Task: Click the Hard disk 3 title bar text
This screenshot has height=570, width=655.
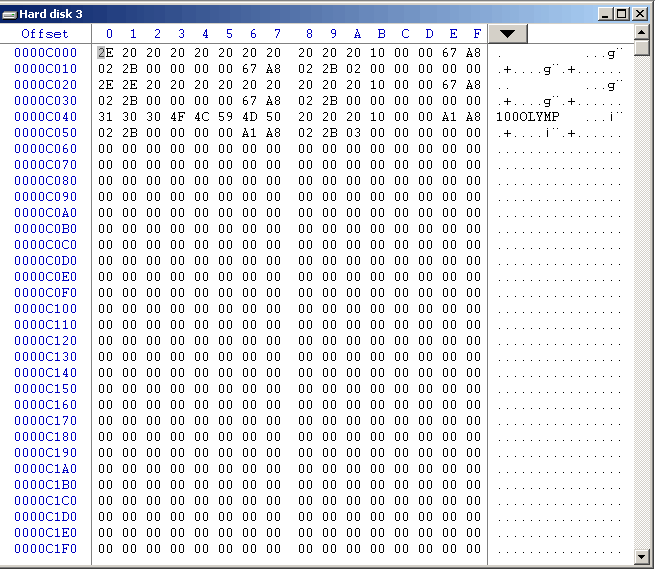Action: 51,14
